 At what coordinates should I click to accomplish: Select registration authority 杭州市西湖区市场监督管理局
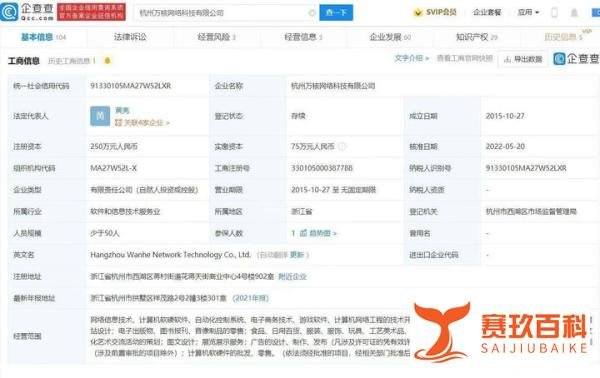tap(531, 212)
